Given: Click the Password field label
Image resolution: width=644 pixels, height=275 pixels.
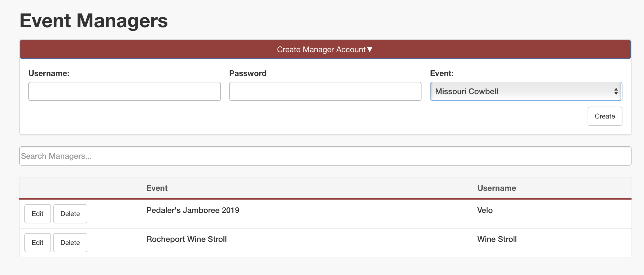Looking at the screenshot, I should (248, 73).
